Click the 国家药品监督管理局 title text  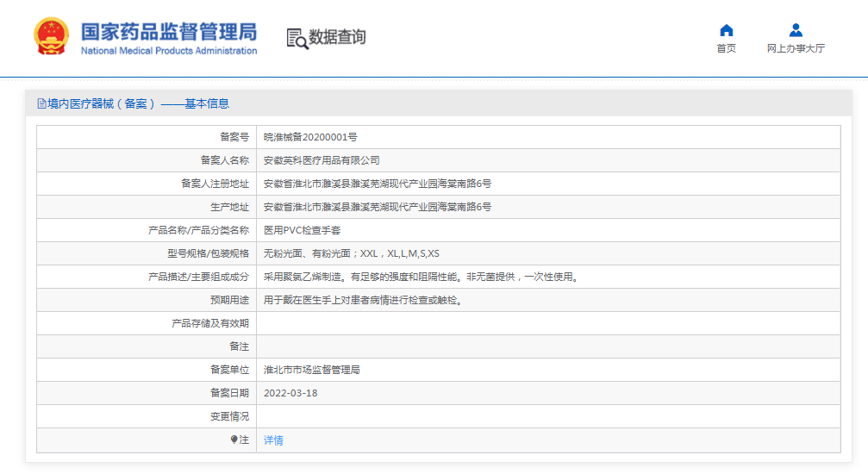tap(169, 33)
